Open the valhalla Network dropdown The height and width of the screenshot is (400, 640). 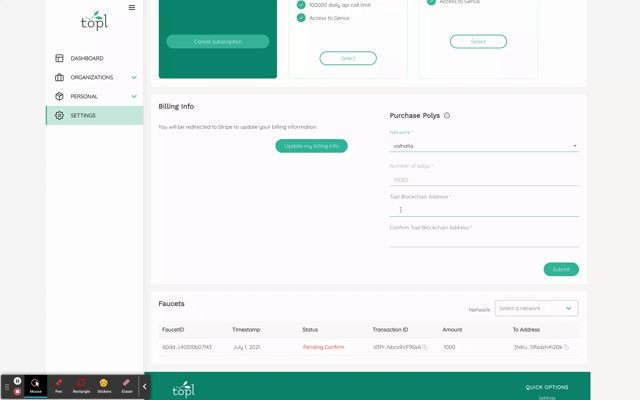(484, 146)
